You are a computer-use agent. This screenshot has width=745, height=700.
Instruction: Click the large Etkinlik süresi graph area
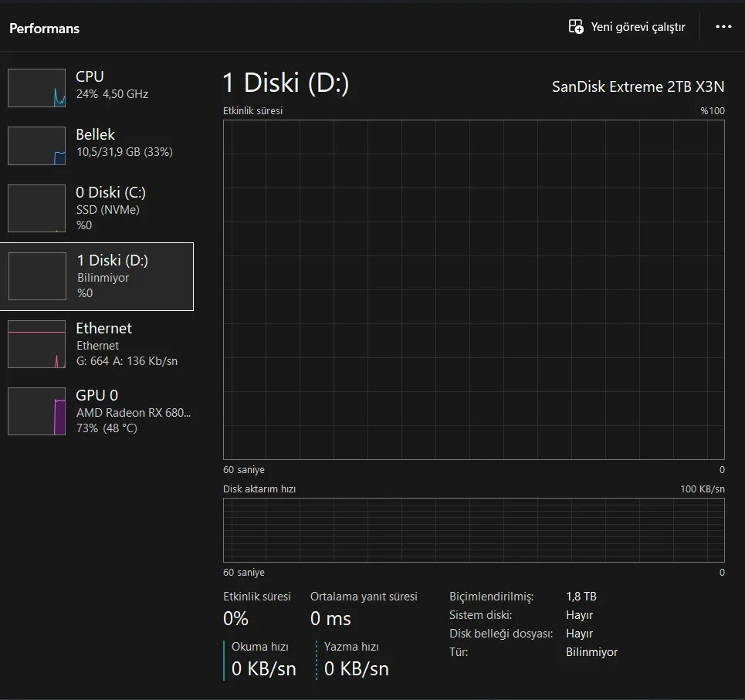coord(473,290)
